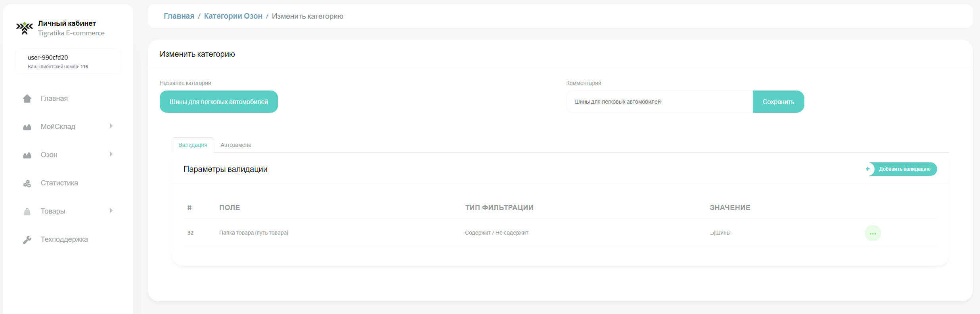Select row number 32 cell

(191, 233)
